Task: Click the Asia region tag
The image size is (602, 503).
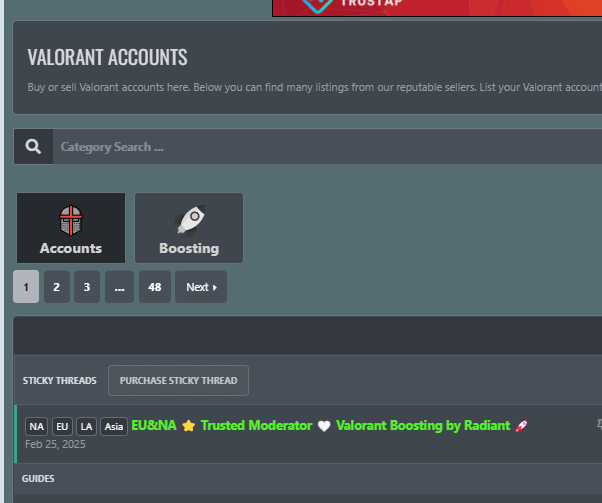Action: point(114,427)
